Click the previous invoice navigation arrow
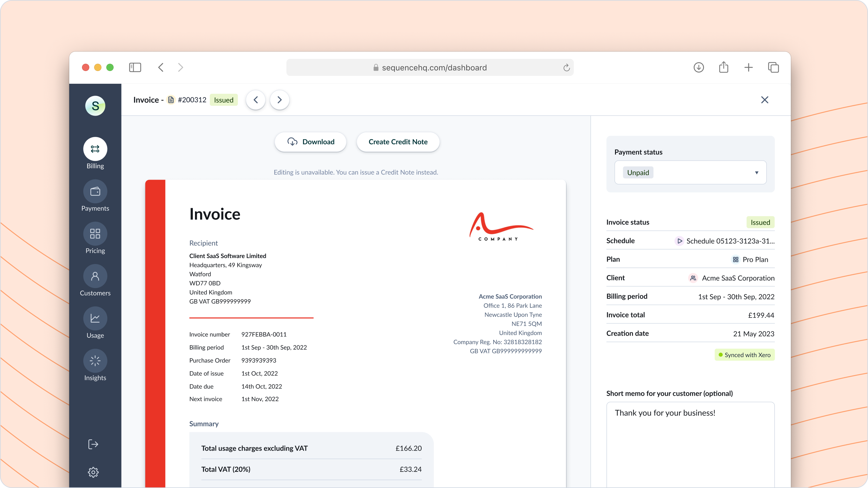The height and width of the screenshot is (488, 868). tap(256, 100)
